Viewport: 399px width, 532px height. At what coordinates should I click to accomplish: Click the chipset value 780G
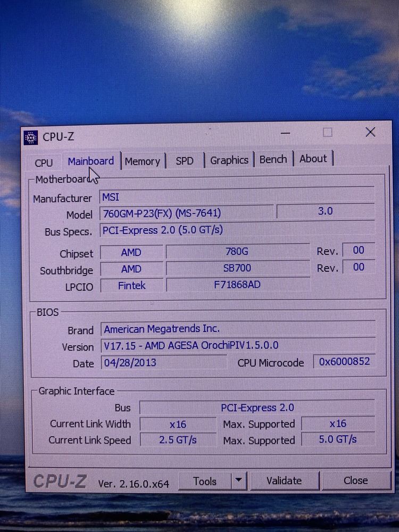coord(237,252)
